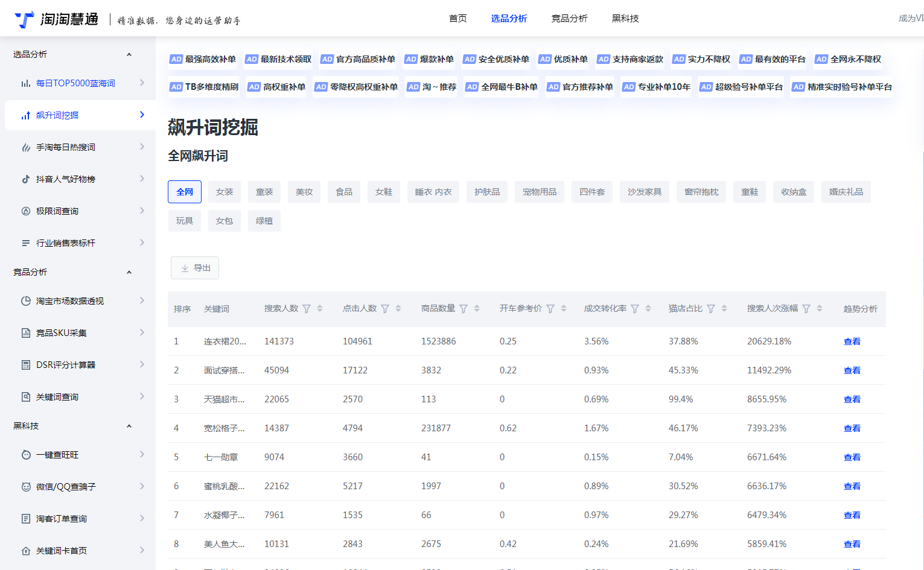Open 竞品分析 top navigation tab
Screen dimensions: 924x570
[569, 19]
